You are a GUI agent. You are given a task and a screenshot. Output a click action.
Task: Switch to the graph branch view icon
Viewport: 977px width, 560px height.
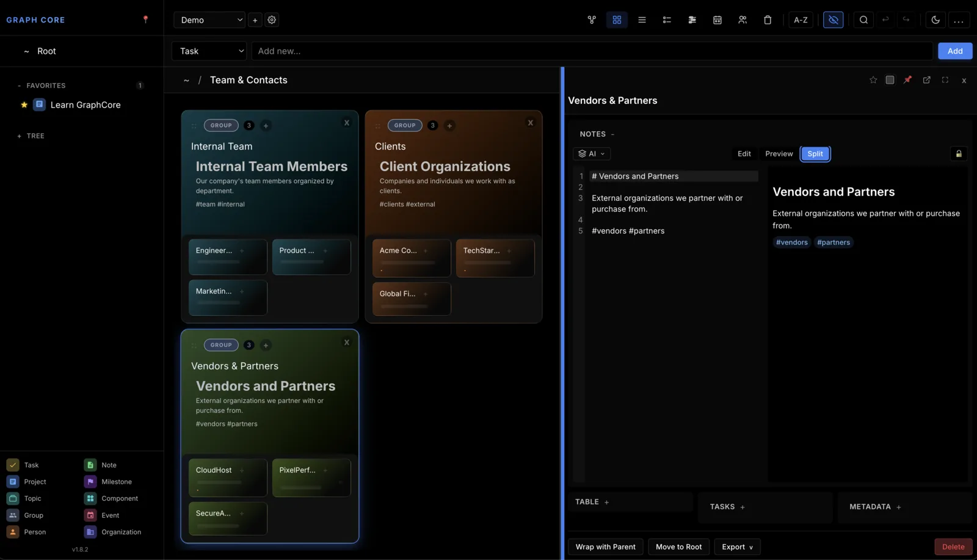[x=592, y=20]
